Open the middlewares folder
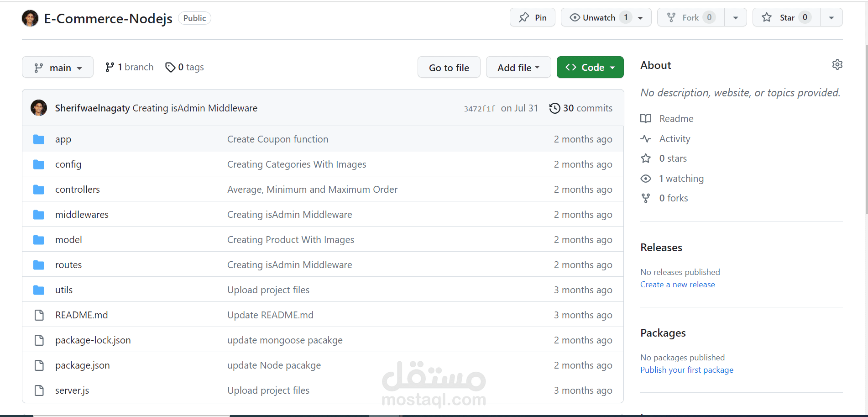 pos(82,214)
